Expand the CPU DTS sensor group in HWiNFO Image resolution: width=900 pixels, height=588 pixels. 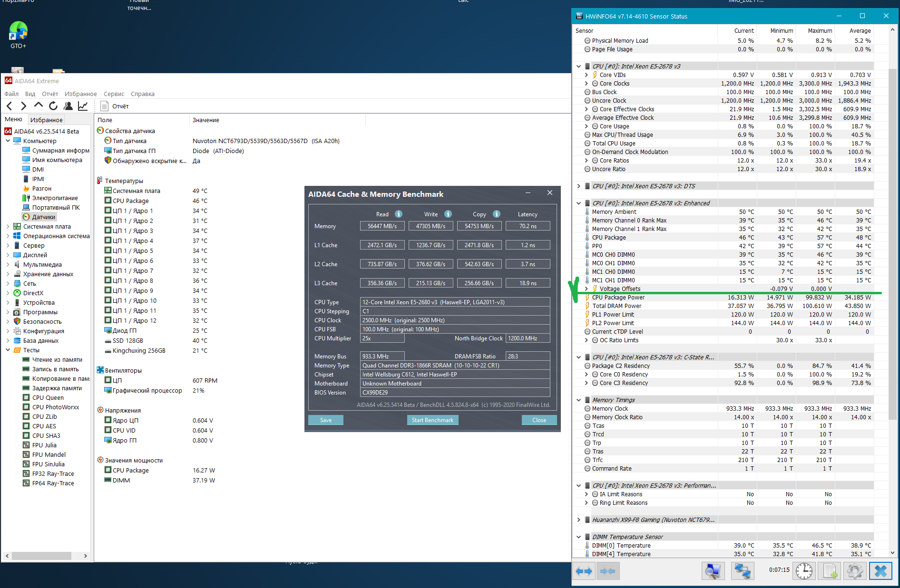click(578, 186)
